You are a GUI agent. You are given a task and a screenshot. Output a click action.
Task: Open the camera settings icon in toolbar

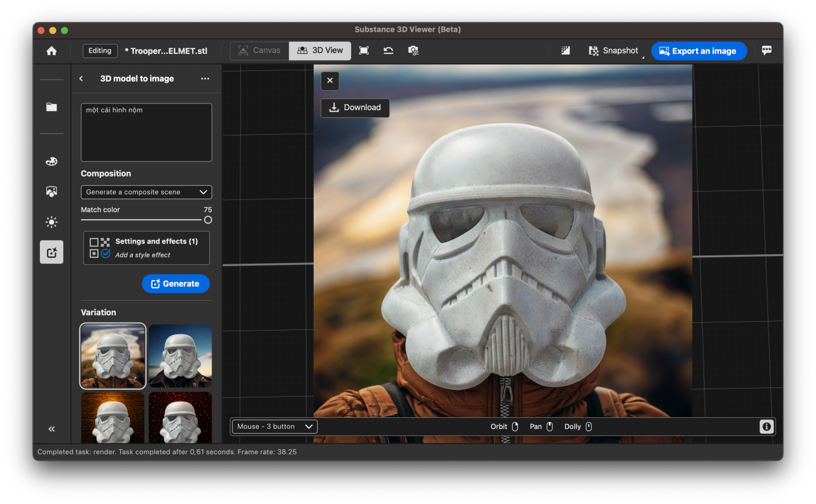coord(413,50)
